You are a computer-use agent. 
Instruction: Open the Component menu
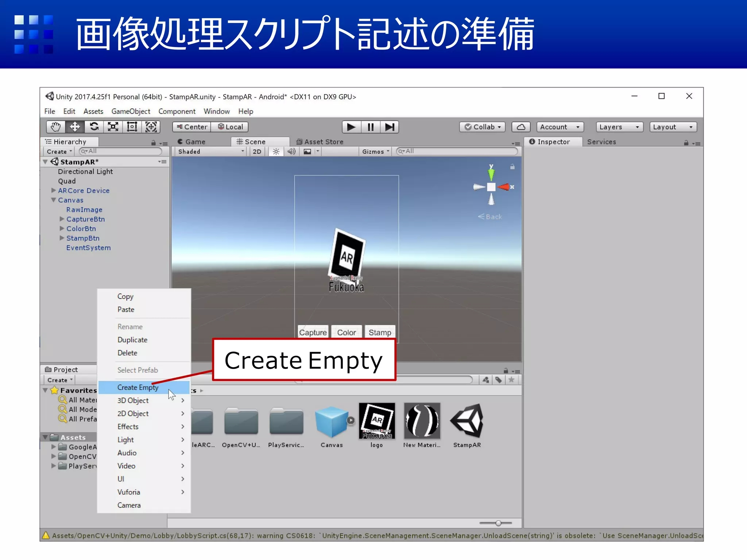(177, 111)
